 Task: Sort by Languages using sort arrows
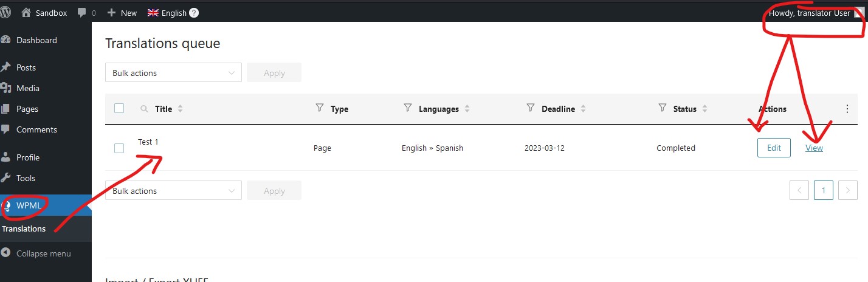pos(467,109)
